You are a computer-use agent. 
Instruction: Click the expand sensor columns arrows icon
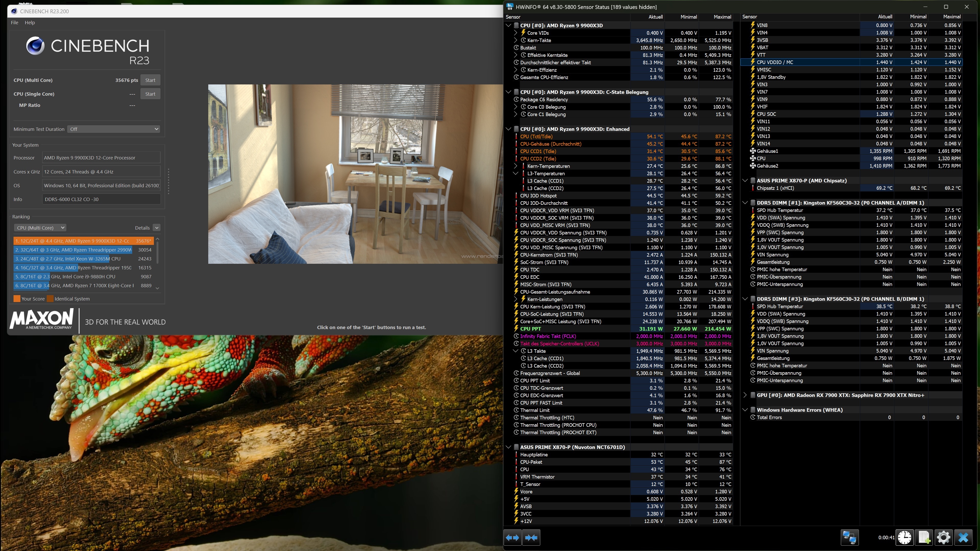tap(512, 537)
